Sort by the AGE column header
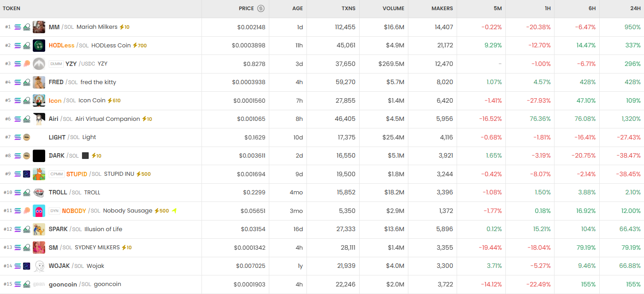The height and width of the screenshot is (294, 644). point(298,8)
